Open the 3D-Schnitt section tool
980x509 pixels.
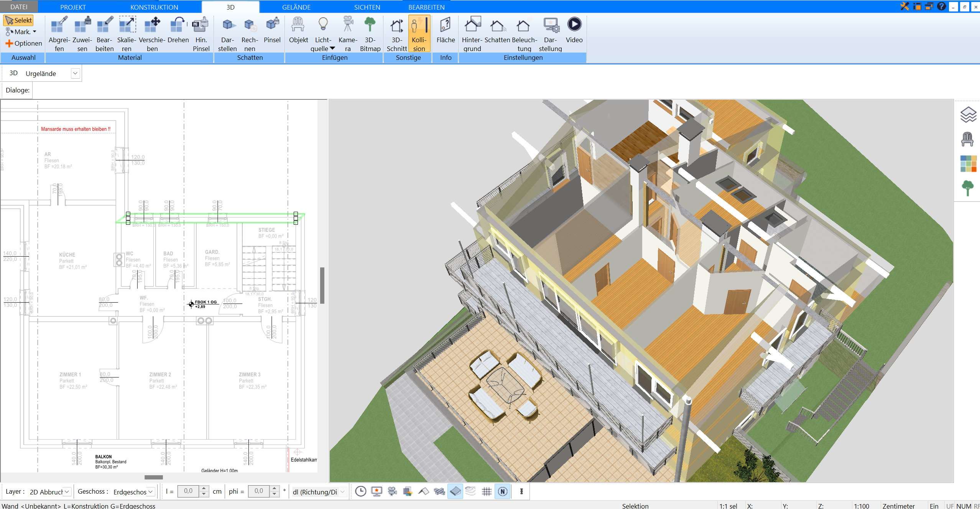pyautogui.click(x=396, y=34)
